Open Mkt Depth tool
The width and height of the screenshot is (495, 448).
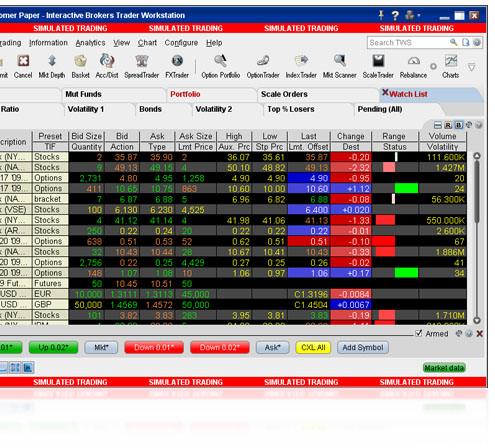52,66
